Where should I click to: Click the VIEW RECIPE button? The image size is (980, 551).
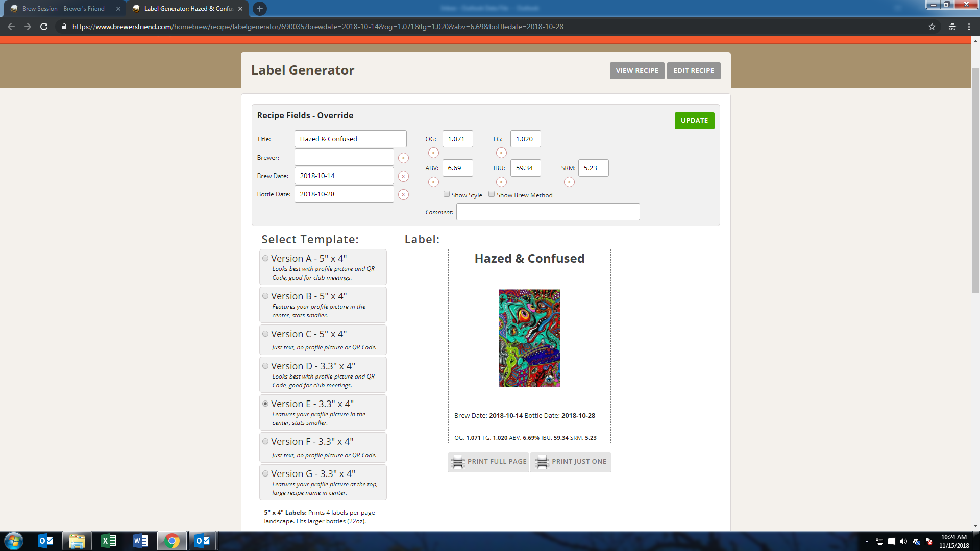[637, 71]
